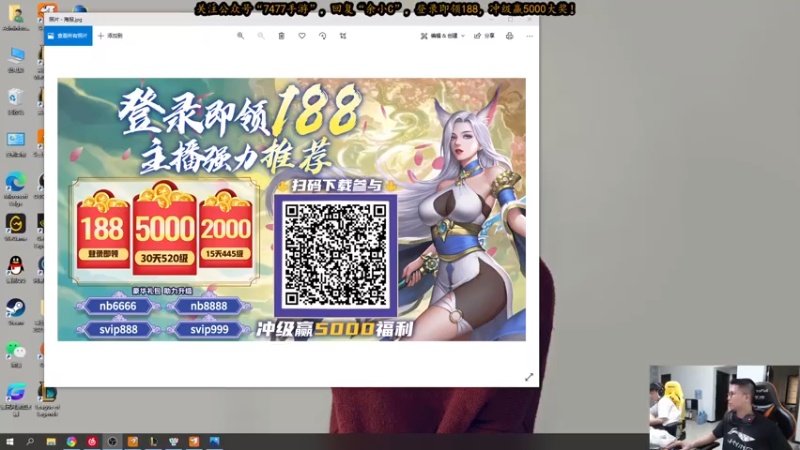Click the game poster image in viewer
The width and height of the screenshot is (800, 450).
291,209
